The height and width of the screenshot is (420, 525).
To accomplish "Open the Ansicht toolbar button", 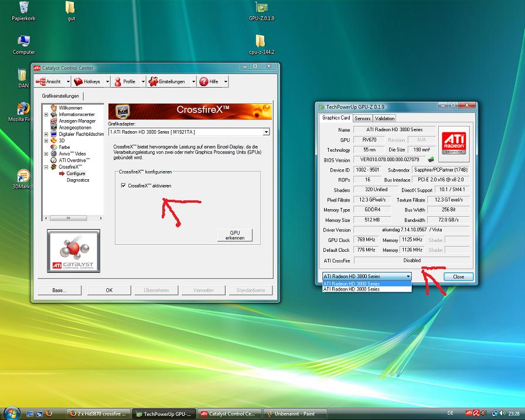I will (49, 81).
